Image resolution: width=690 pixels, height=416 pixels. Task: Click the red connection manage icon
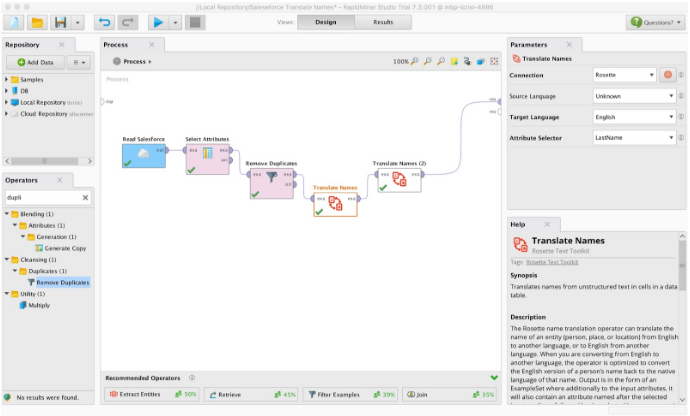668,75
